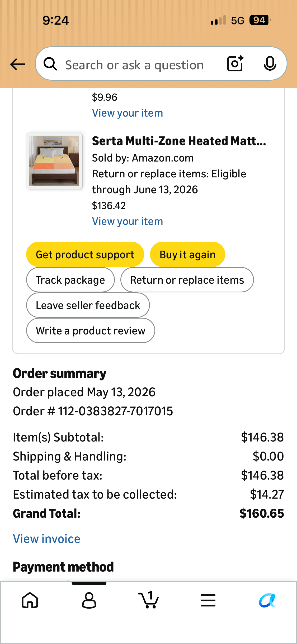Tap Leave seller feedback button
The height and width of the screenshot is (644, 297).
click(88, 305)
